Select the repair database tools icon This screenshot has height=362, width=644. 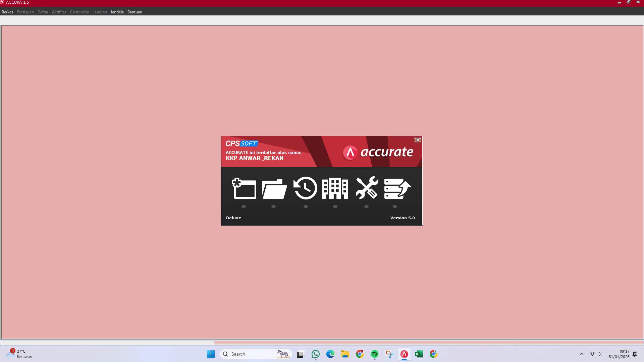point(367,188)
